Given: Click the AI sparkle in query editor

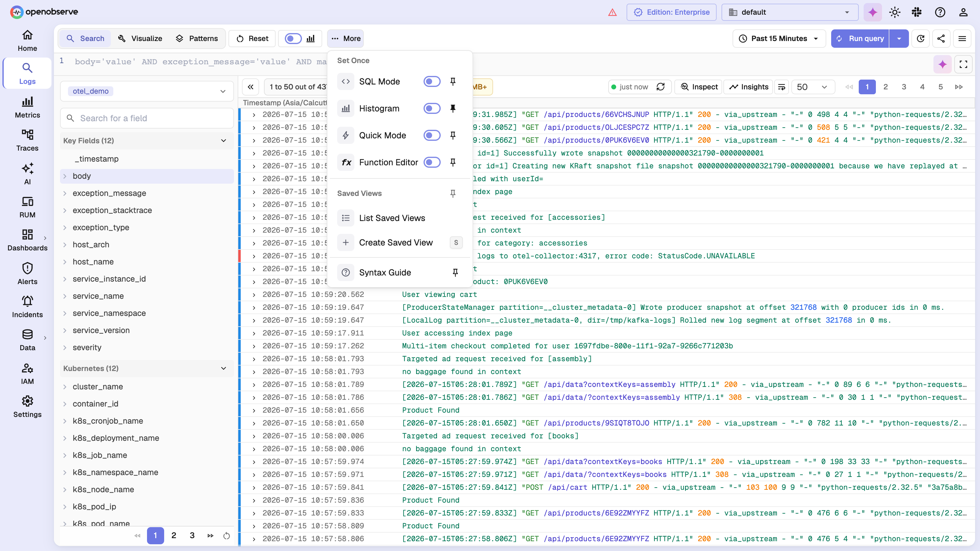Looking at the screenshot, I should tap(942, 64).
